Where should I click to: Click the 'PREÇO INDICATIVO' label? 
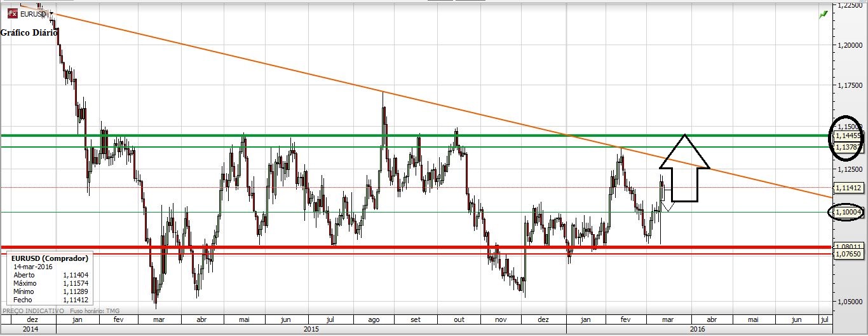click(x=34, y=311)
